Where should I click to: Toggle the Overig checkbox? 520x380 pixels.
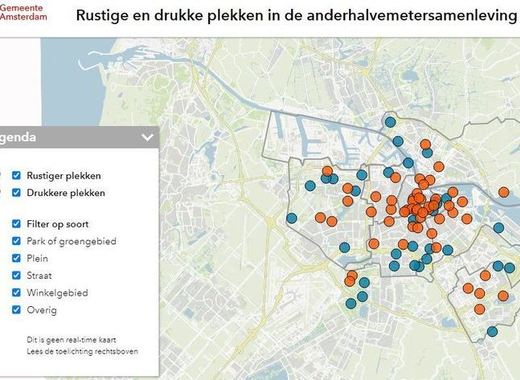pos(16,310)
